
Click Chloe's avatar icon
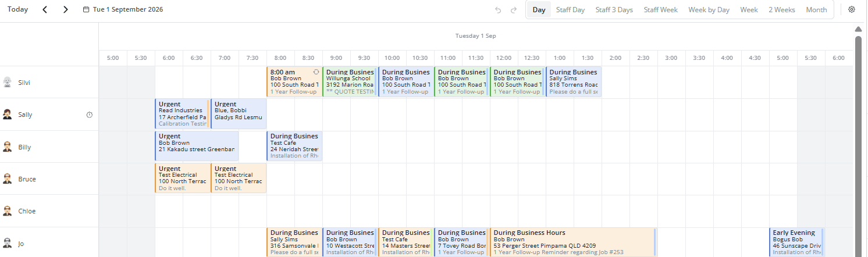point(7,211)
